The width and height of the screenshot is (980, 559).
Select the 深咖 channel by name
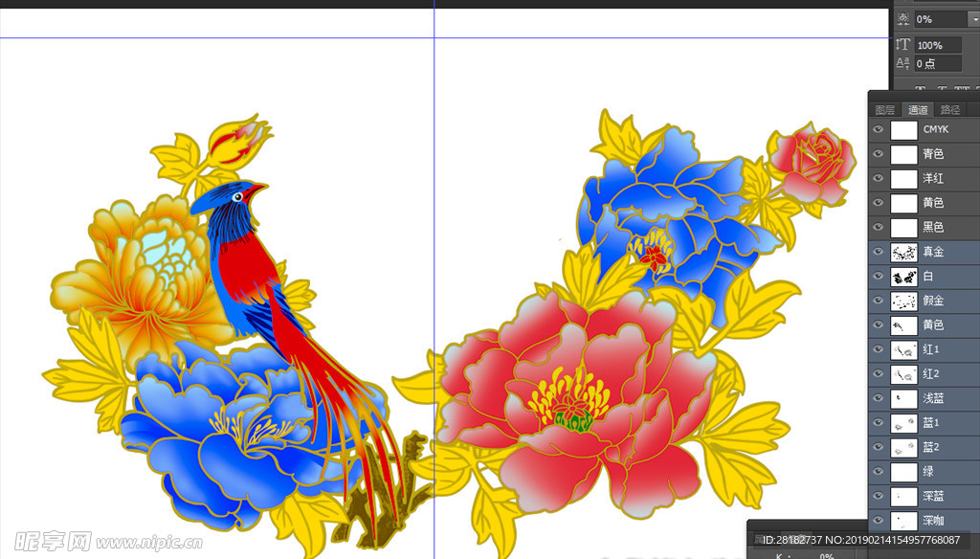[x=933, y=521]
